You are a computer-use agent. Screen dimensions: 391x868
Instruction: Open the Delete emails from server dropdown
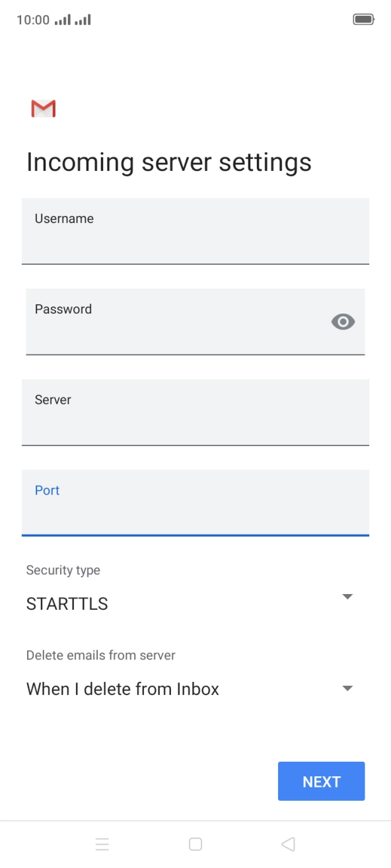click(347, 688)
